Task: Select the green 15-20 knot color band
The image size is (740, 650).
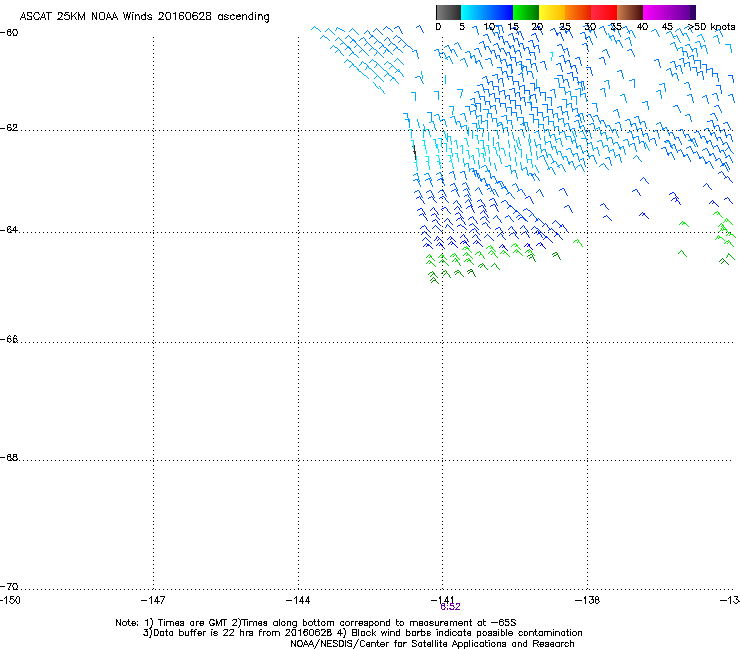Action: pos(526,12)
